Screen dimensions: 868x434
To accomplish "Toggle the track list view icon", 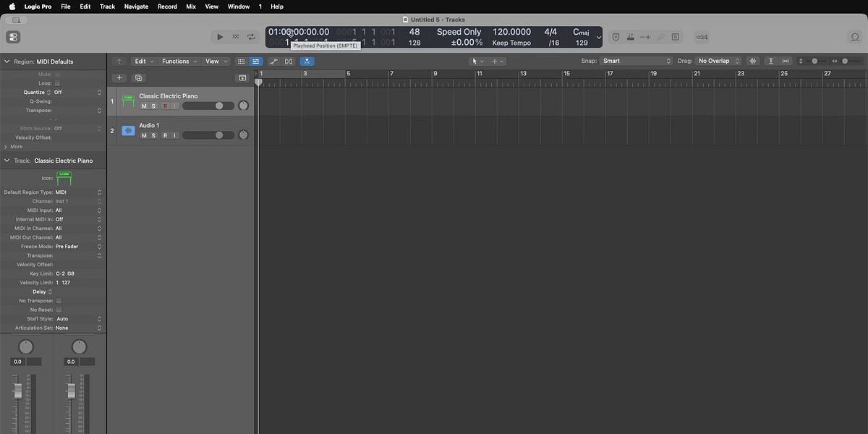I will click(x=255, y=61).
